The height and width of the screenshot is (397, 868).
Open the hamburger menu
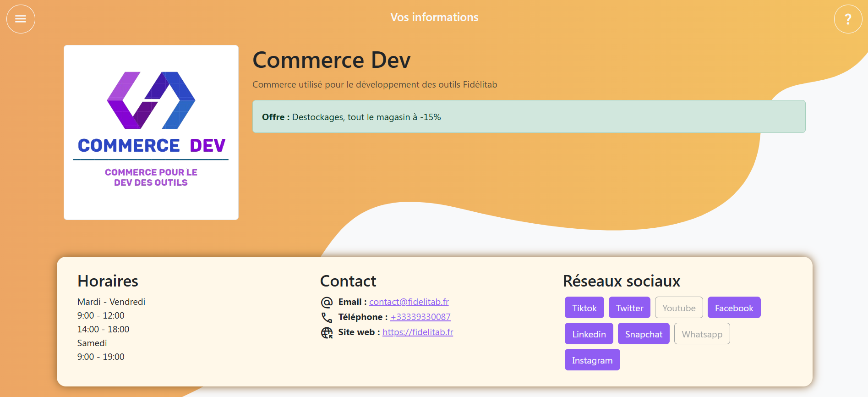pos(21,19)
